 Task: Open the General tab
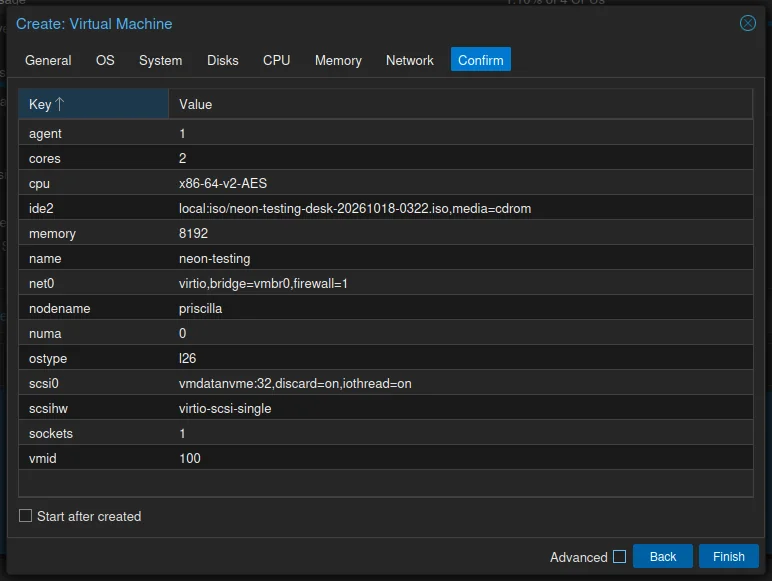(x=48, y=60)
